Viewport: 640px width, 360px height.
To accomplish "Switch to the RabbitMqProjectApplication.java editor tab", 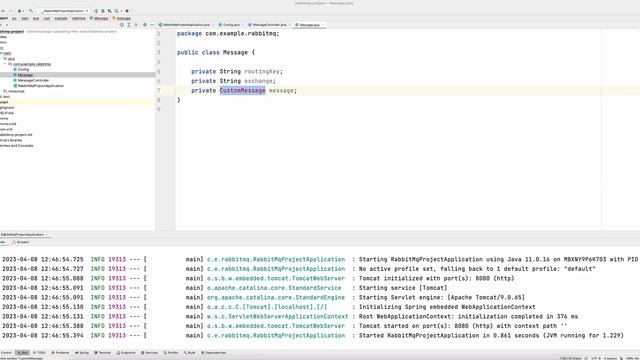I will pos(187,25).
